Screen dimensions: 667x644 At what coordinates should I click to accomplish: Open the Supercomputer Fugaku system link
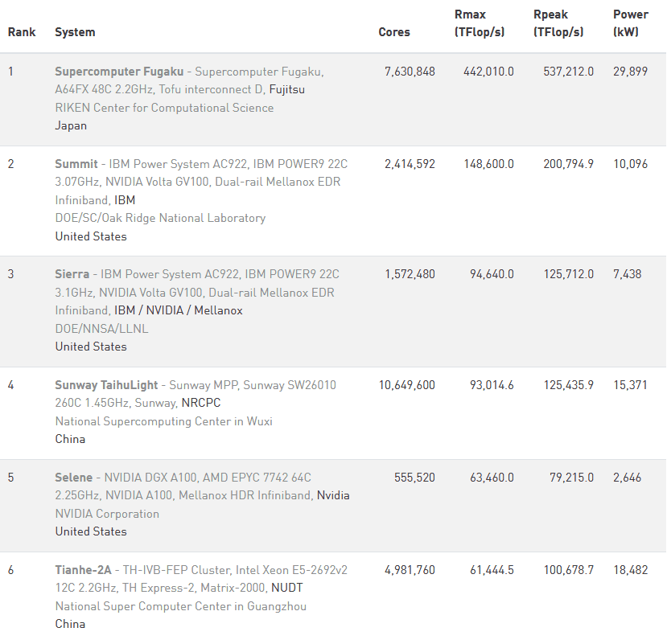pyautogui.click(x=119, y=72)
